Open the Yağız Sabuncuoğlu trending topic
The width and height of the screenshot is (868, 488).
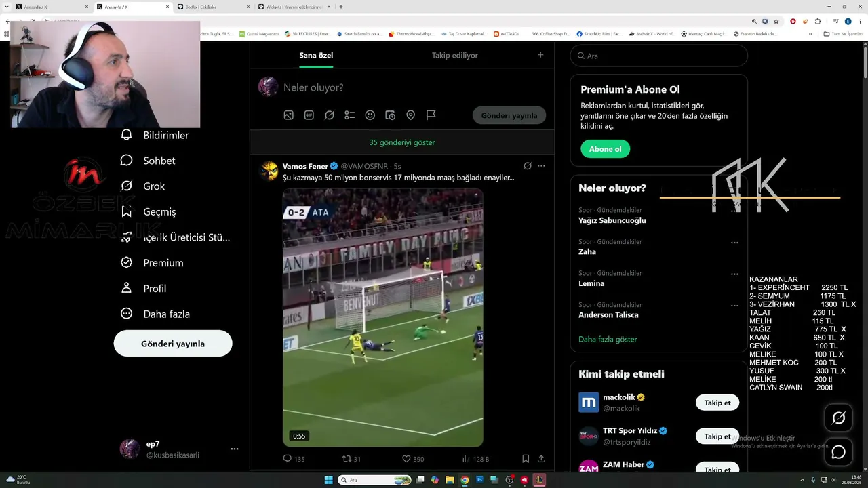tap(612, 220)
